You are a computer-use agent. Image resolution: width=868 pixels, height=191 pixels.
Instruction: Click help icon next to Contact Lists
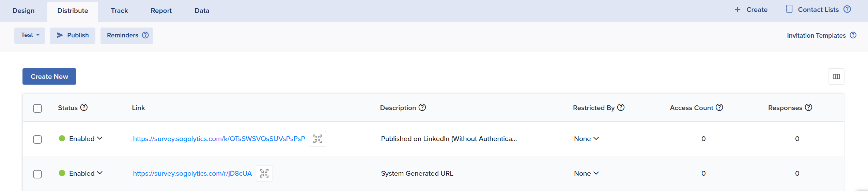coord(847,10)
